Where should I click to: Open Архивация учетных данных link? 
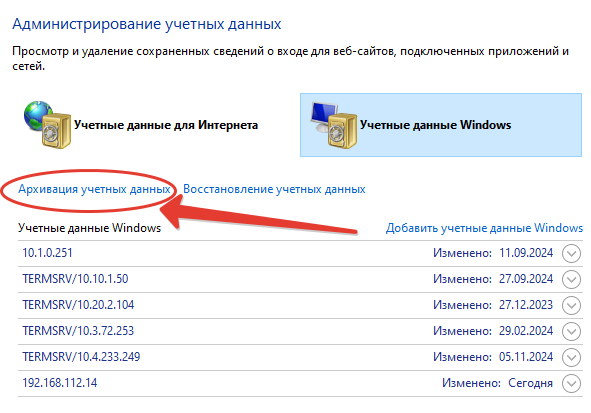coord(94,189)
